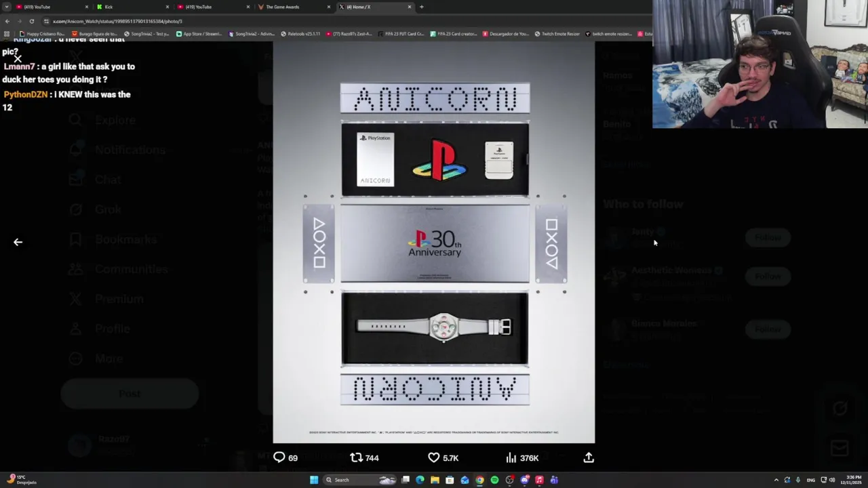Open Google Chrome from taskbar
Screen dimensions: 868x488
click(479, 480)
